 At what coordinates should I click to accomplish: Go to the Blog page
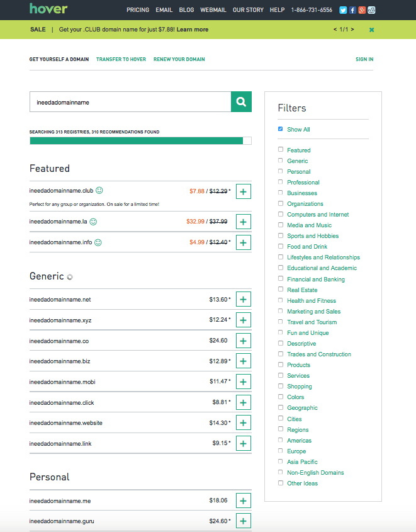coord(186,10)
